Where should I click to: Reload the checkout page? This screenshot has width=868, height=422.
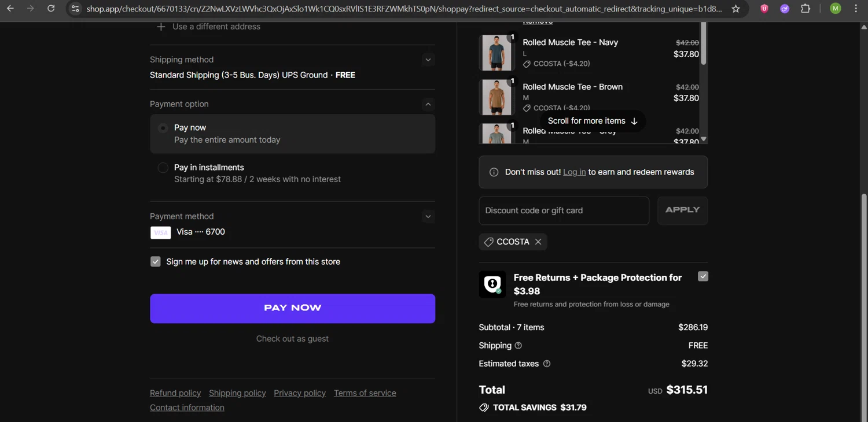[x=51, y=9]
